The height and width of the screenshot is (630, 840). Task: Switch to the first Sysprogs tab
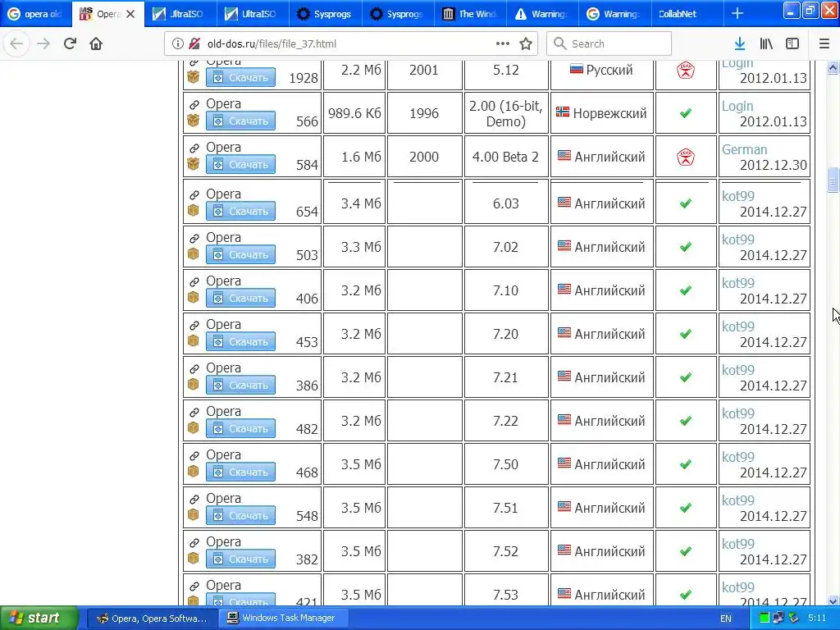(x=324, y=14)
